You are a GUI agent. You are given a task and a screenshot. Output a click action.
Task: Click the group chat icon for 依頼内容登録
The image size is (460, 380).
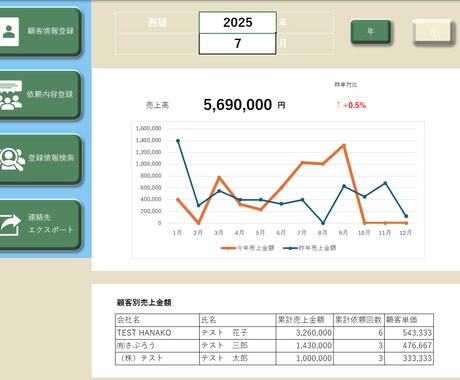11,95
